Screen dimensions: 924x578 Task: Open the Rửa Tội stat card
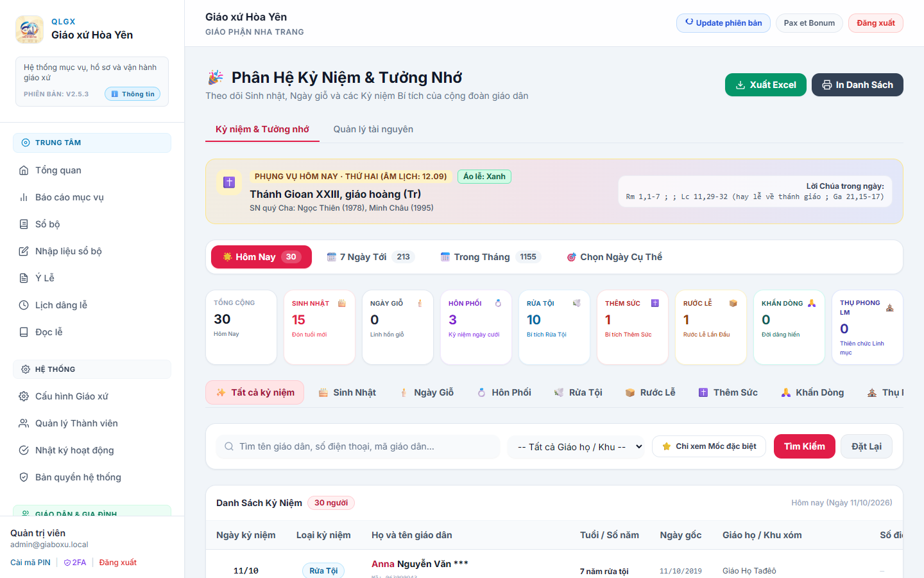coord(554,328)
